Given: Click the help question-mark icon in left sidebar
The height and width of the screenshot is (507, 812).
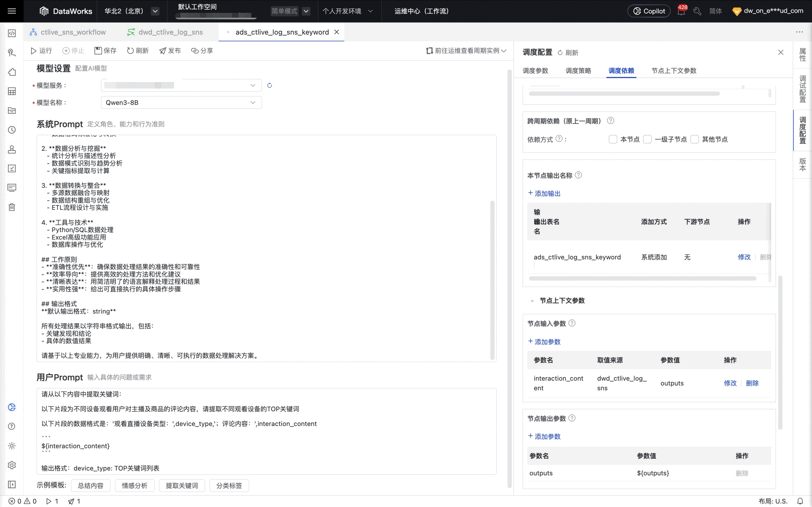Looking at the screenshot, I should 12,426.
